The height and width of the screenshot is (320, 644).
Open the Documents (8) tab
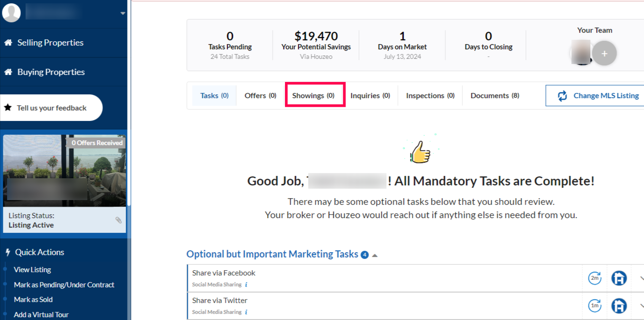[x=495, y=95]
